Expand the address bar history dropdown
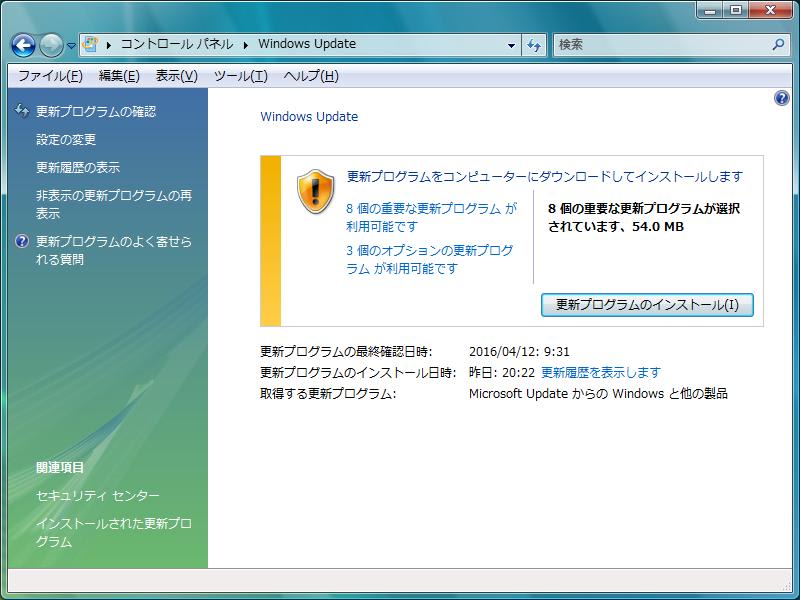 511,45
